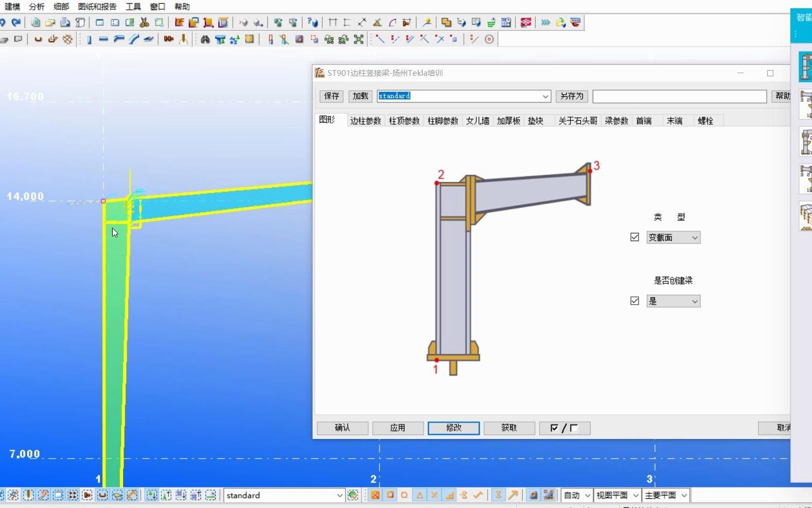Click the angle measure tool icon
The height and width of the screenshot is (508, 812).
(x=377, y=22)
